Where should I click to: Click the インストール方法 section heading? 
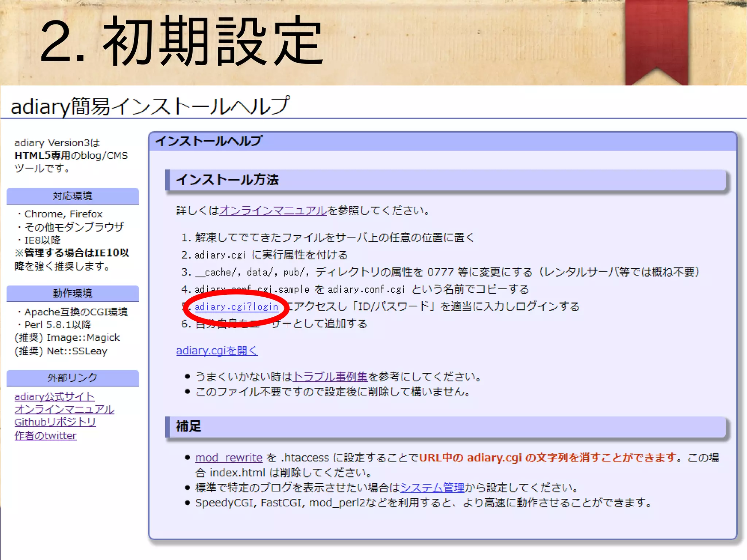coord(446,180)
